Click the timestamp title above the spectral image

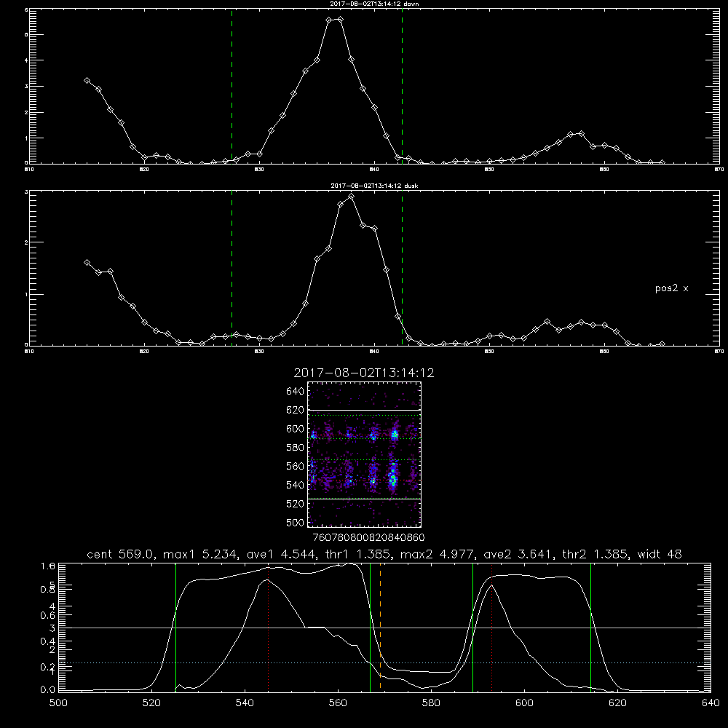pyautogui.click(x=364, y=373)
